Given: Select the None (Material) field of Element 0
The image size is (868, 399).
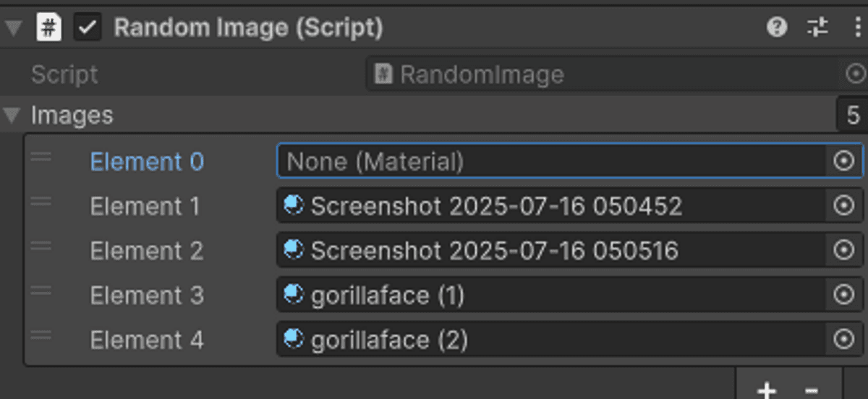Looking at the screenshot, I should (550, 161).
